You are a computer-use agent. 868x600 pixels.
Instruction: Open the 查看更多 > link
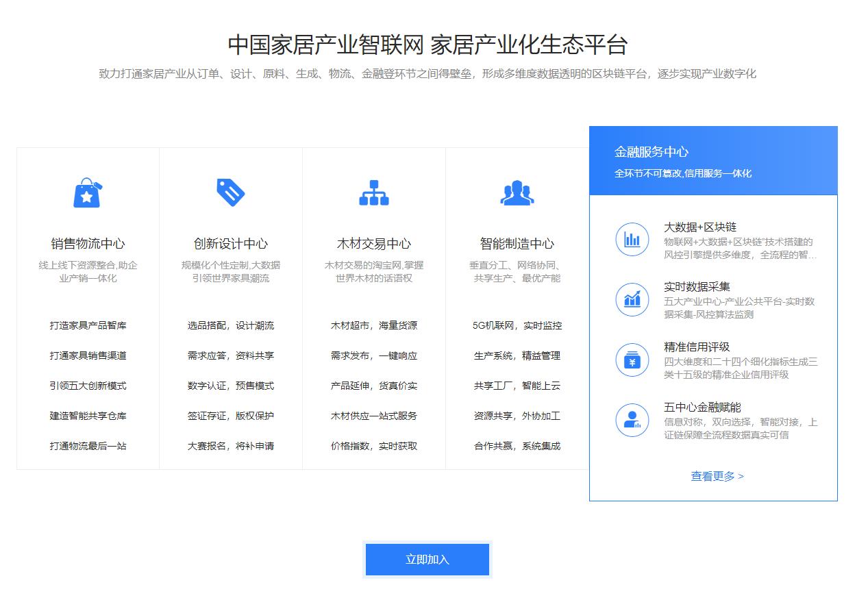tap(717, 476)
